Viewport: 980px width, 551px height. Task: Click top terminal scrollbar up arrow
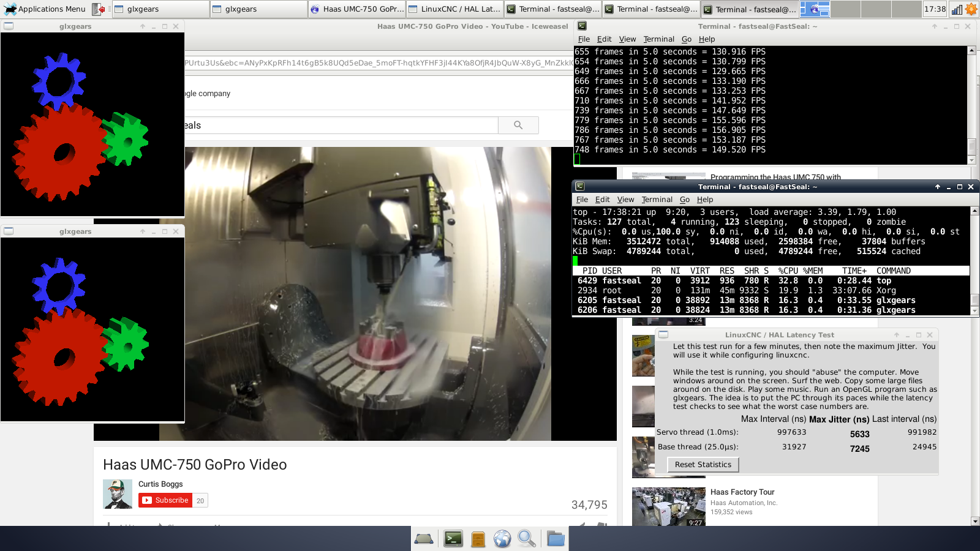974,211
